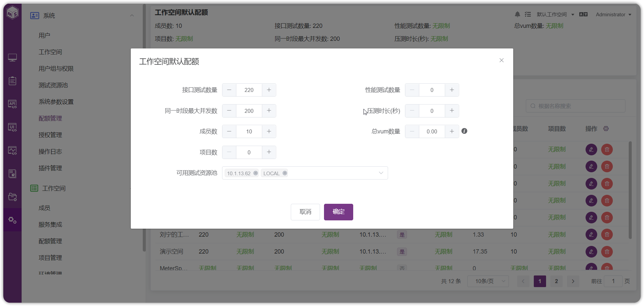Open the API test sidebar icon
This screenshot has height=306, width=644.
[12, 104]
